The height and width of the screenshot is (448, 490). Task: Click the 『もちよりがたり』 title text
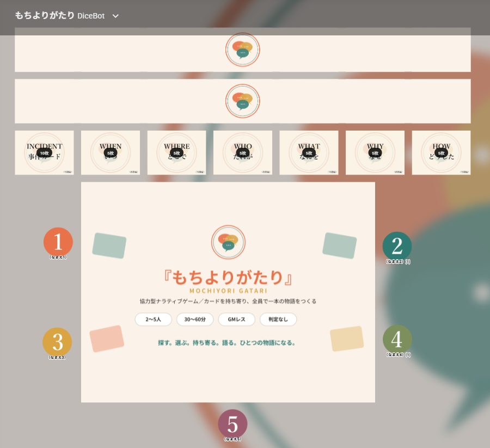point(228,278)
